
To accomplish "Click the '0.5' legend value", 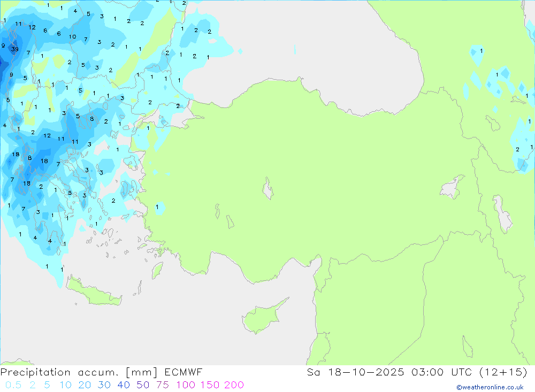I will [13, 385].
